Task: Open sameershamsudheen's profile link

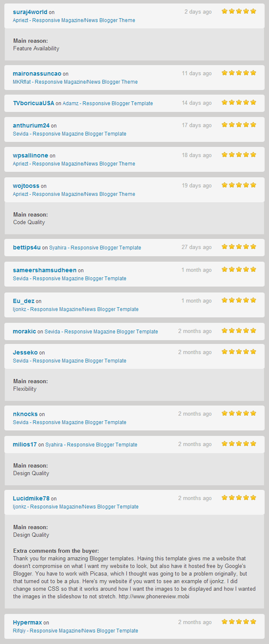Action: (x=45, y=270)
